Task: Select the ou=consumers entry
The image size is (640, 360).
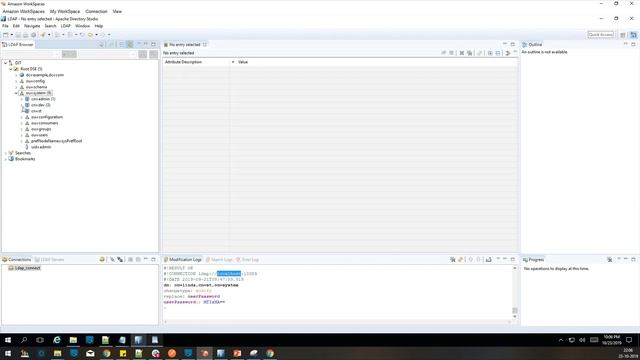Action: (x=44, y=123)
